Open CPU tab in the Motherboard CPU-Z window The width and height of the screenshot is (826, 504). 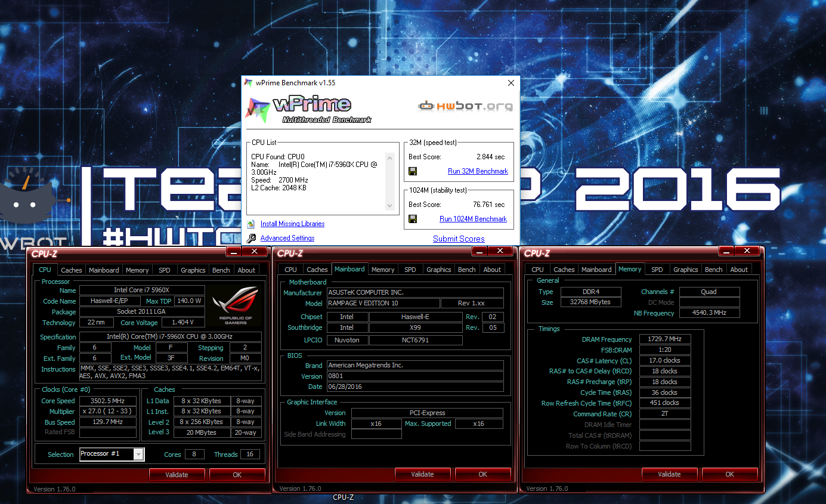click(290, 270)
